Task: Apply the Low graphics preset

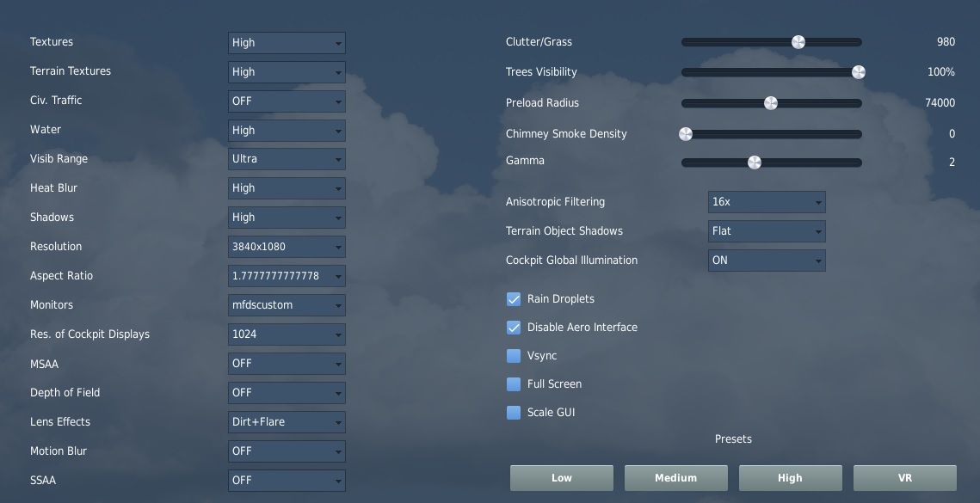Action: (561, 478)
